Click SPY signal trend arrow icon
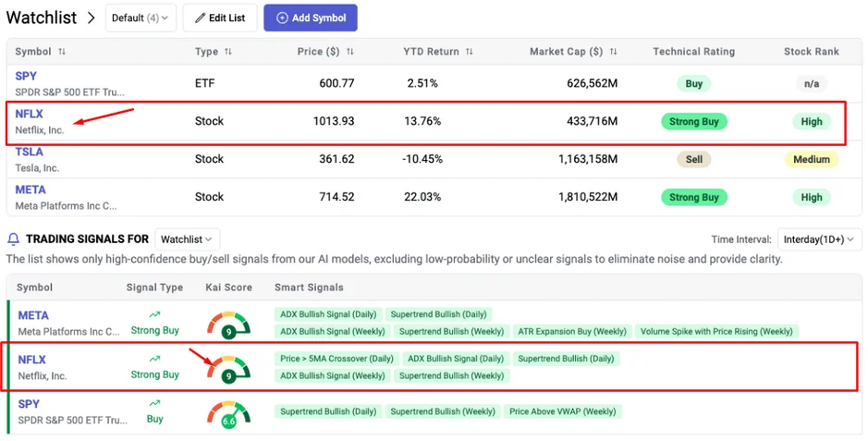868x441 pixels. click(x=154, y=403)
